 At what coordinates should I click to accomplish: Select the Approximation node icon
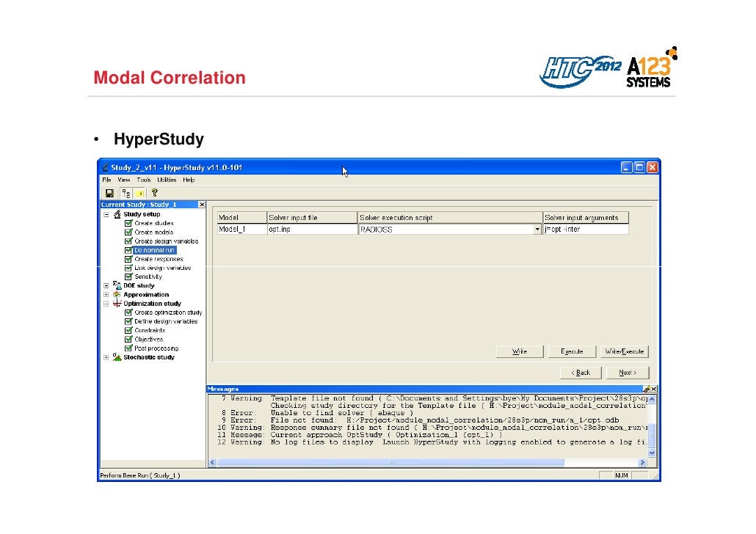pos(117,294)
